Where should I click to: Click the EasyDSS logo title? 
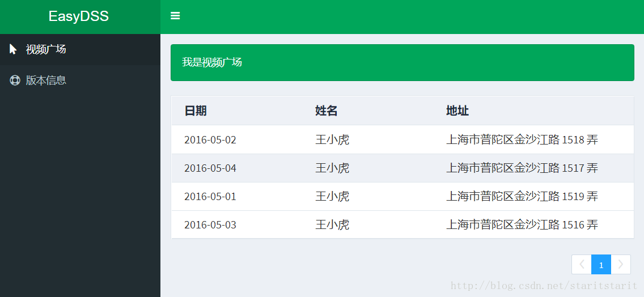78,16
